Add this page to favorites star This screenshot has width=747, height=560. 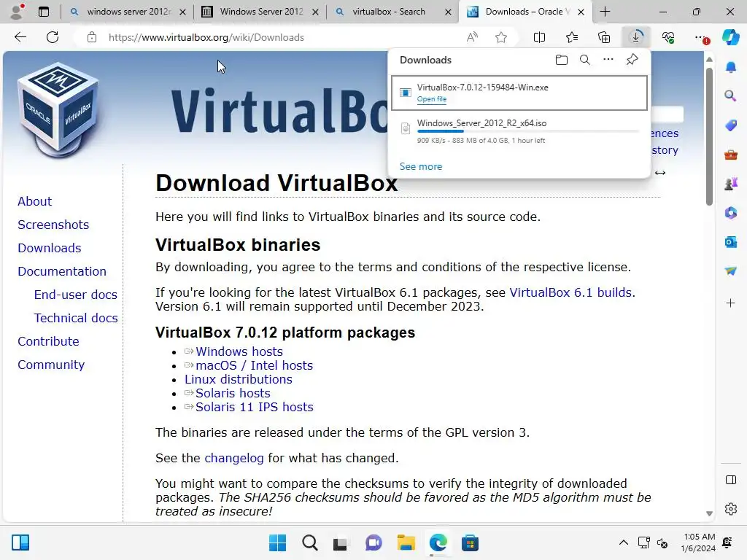coord(500,37)
